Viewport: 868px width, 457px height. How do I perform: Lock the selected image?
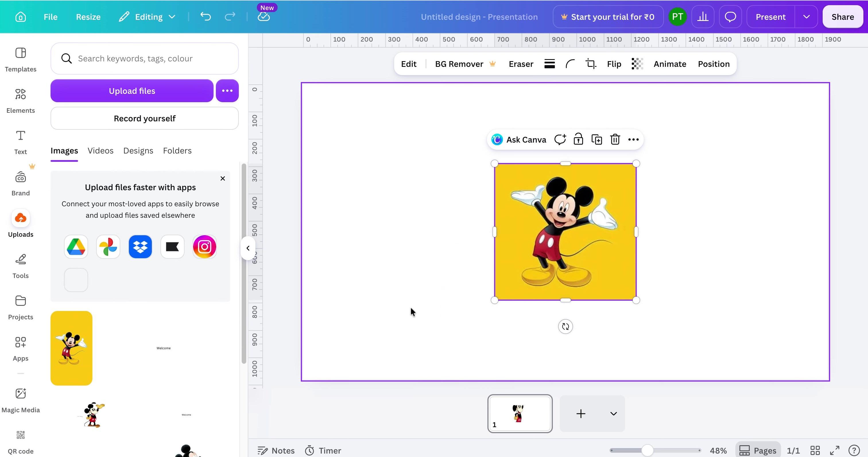[x=578, y=139]
